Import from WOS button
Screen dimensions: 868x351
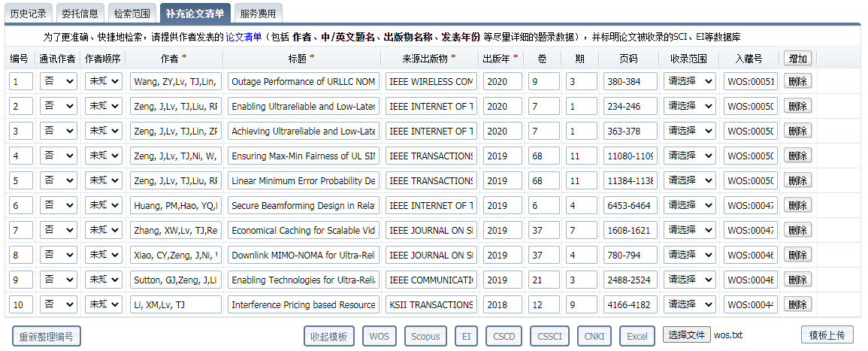(380, 336)
